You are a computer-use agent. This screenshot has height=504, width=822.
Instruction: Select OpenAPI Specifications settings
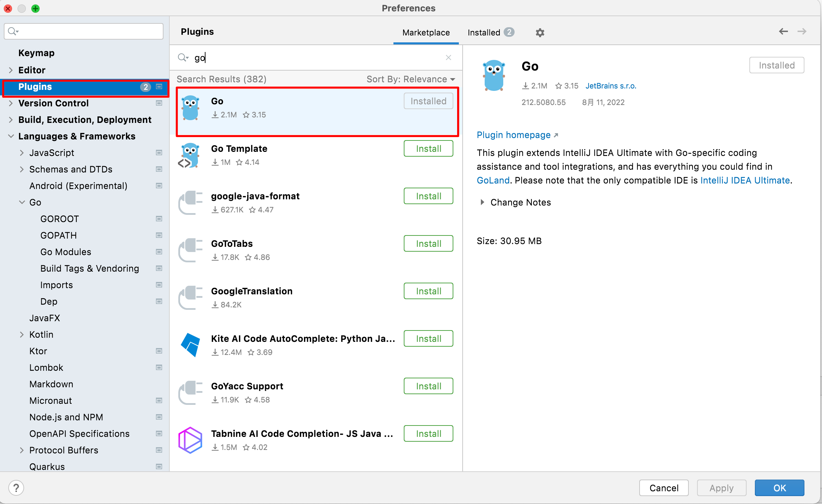click(x=80, y=434)
